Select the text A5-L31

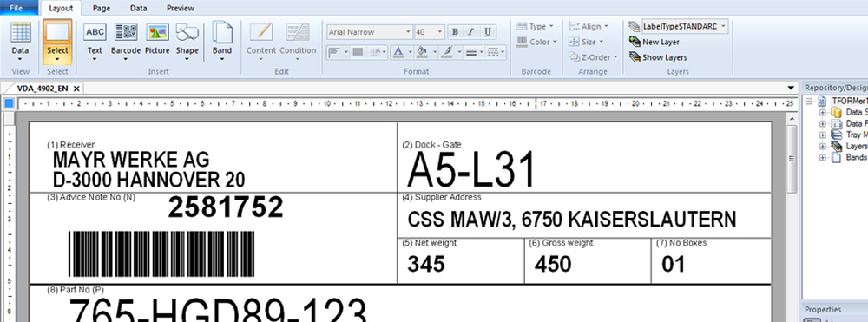[471, 170]
